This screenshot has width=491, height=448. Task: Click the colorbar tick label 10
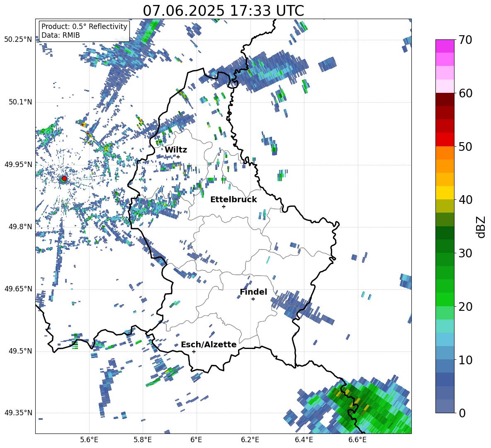click(465, 360)
